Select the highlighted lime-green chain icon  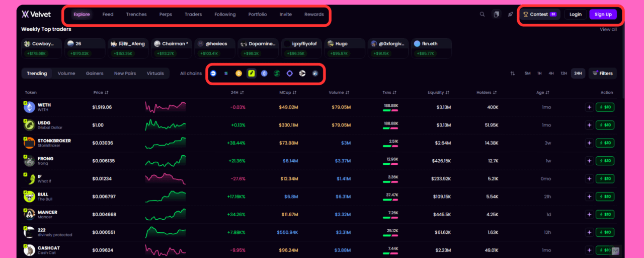pyautogui.click(x=251, y=74)
